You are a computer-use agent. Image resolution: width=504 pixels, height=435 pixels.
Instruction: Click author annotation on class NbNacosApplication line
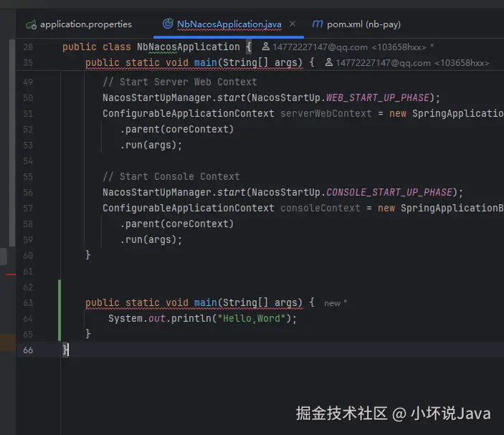348,47
